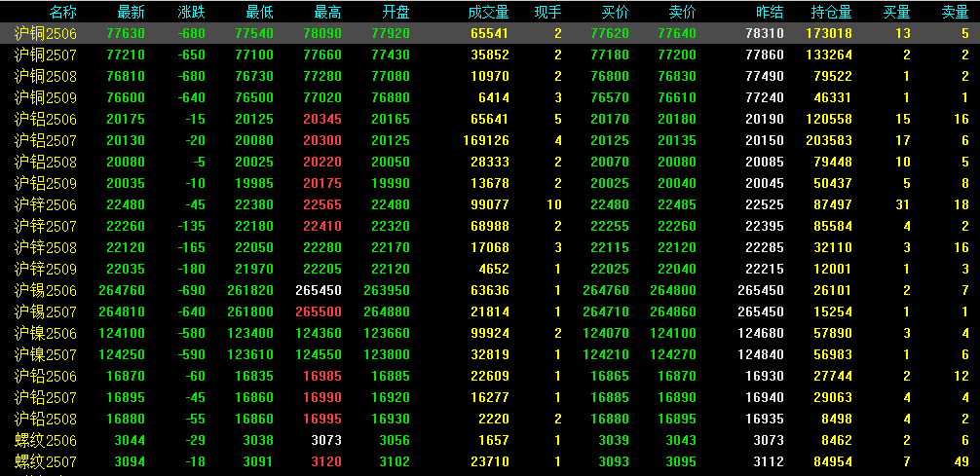Click previous settlement 16935 of 沪铅2508
Viewport: 980px width, 476px height.
[765, 420]
